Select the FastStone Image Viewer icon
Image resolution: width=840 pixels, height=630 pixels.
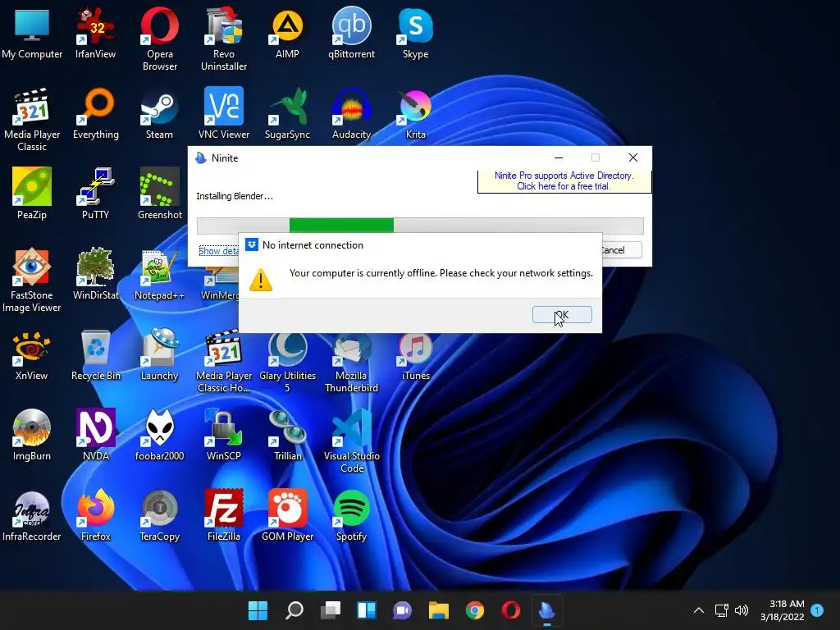[32, 281]
